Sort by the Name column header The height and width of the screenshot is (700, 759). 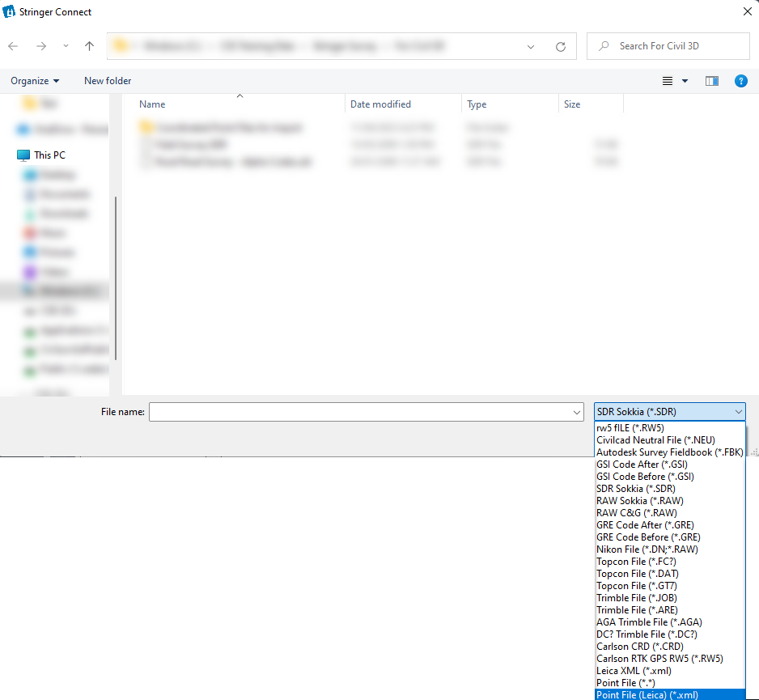(x=235, y=104)
